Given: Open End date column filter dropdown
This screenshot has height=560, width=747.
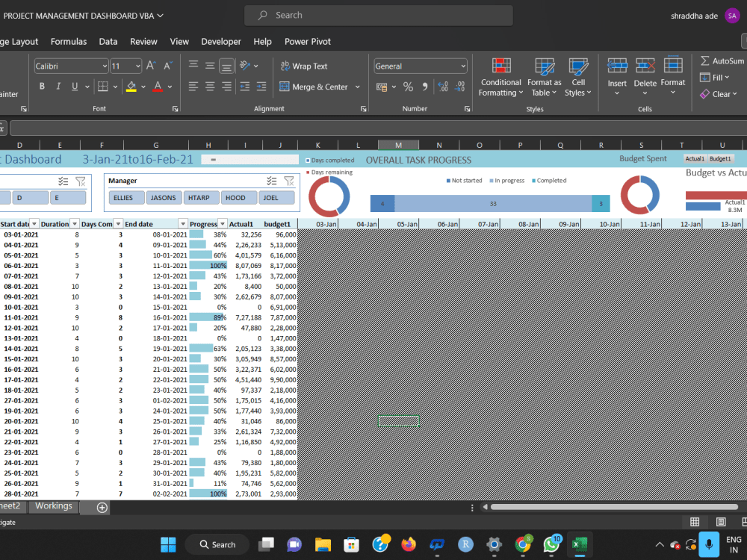Looking at the screenshot, I should coord(183,224).
